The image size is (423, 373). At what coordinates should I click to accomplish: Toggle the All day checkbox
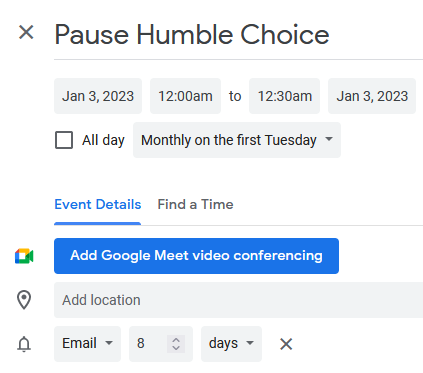(x=64, y=140)
